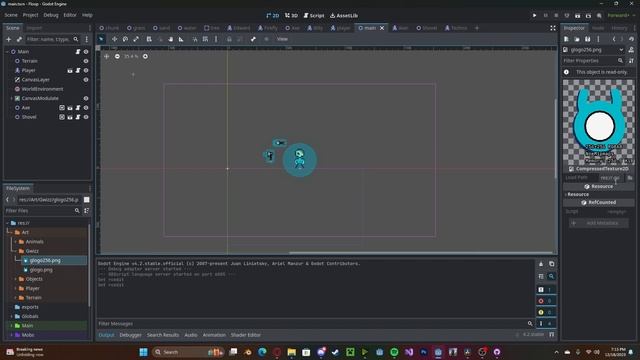Activate the Move Mode tool
The height and width of the screenshot is (360, 640).
point(115,39)
